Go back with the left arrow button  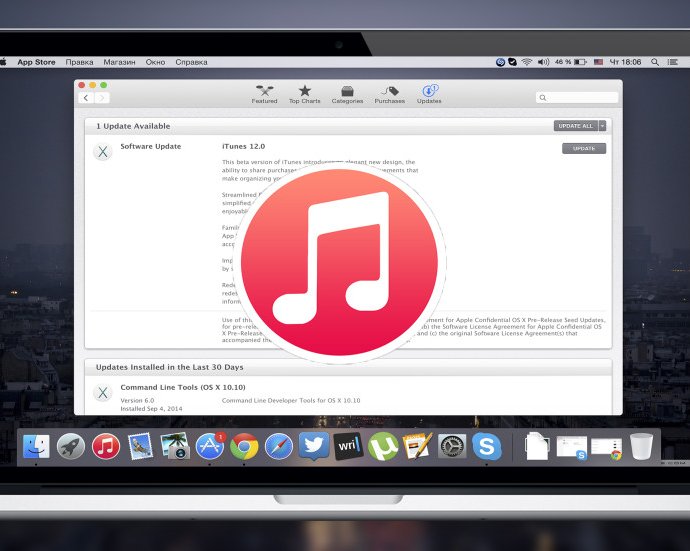coord(86,98)
